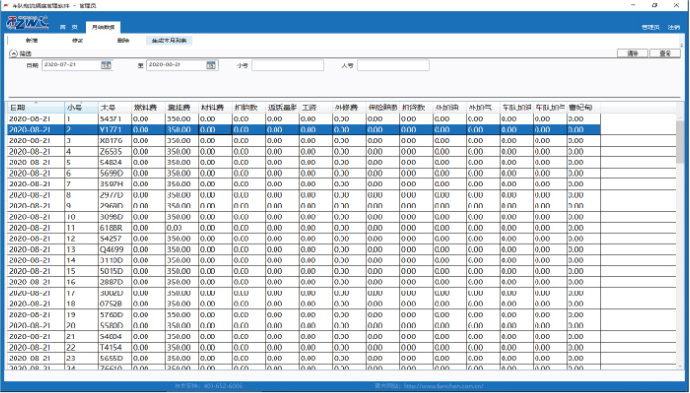
Task: Select the row with plate 6188R
Action: pos(304,228)
